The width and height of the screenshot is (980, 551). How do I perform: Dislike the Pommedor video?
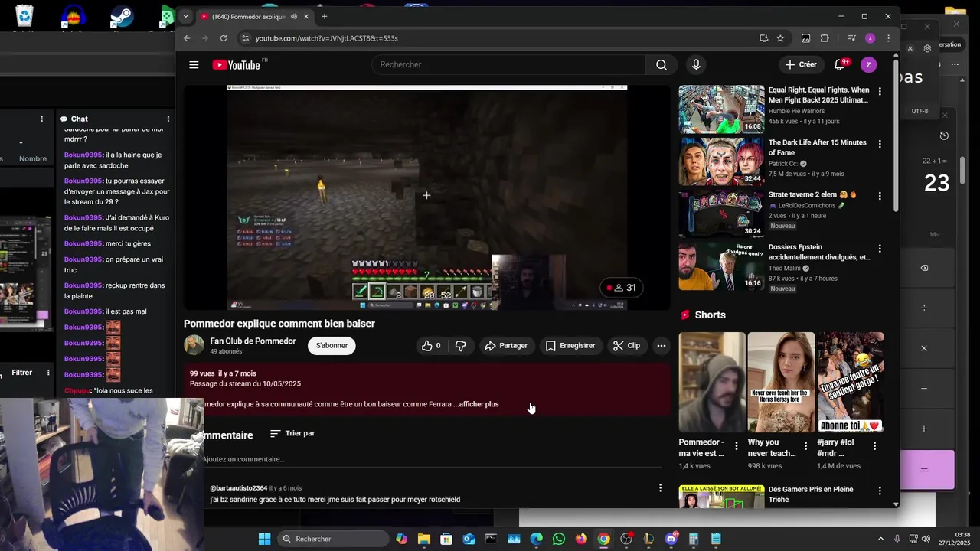pos(460,346)
